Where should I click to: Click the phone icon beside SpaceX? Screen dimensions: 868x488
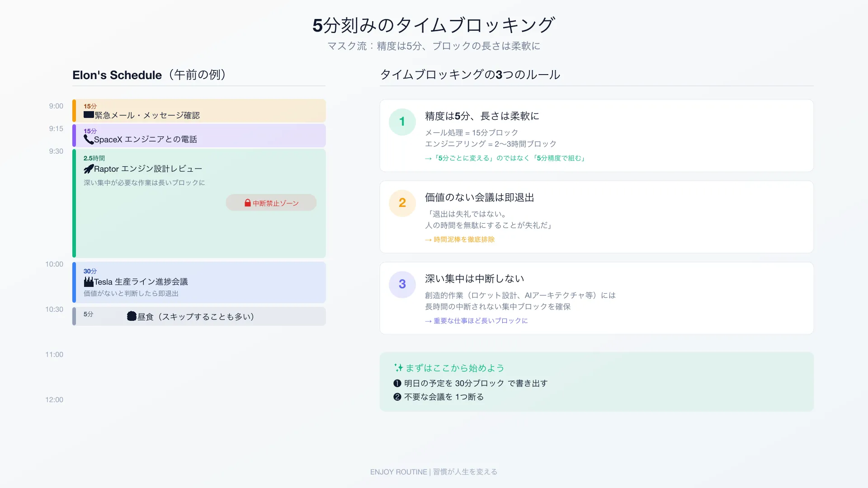click(89, 139)
